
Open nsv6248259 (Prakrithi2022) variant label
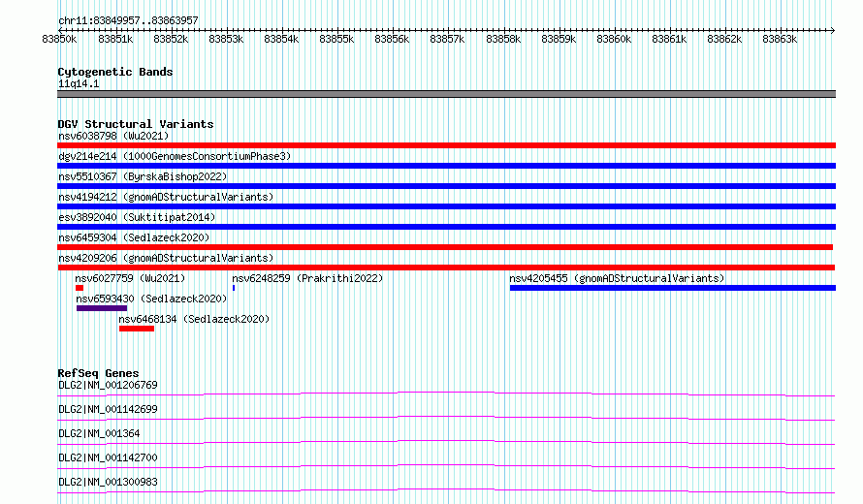307,278
